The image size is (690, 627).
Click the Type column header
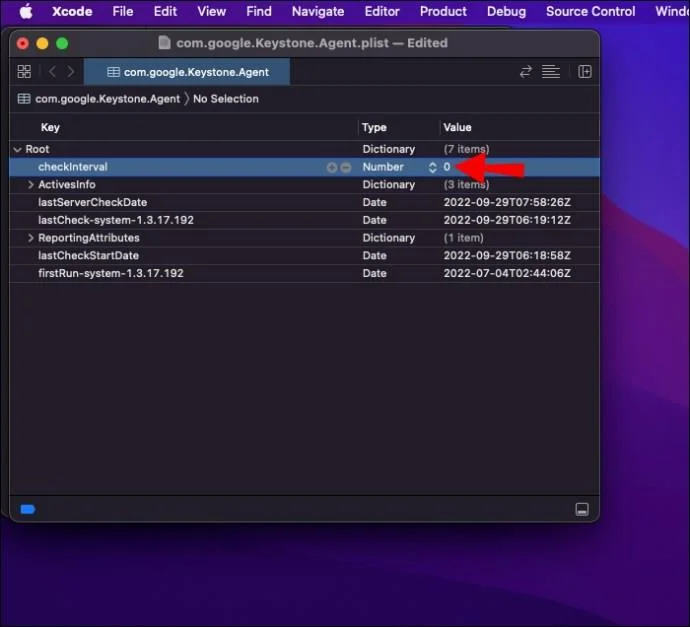(x=374, y=128)
